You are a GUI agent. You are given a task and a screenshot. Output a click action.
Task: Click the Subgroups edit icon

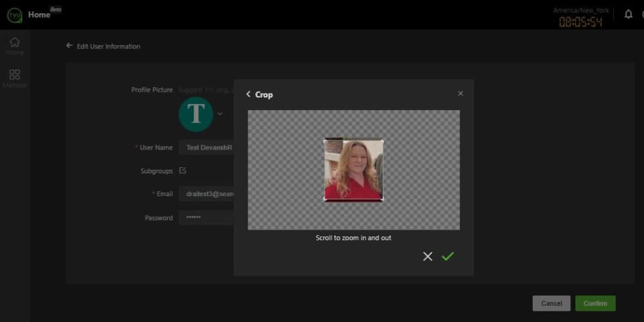pyautogui.click(x=182, y=170)
